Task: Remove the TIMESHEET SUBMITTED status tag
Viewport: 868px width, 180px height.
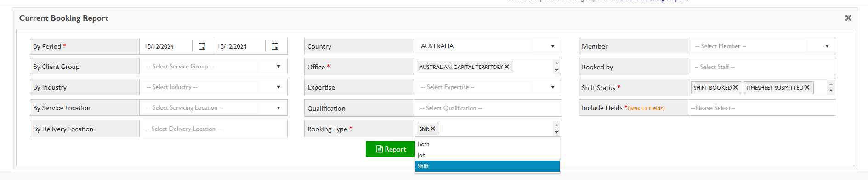Action: coord(807,87)
